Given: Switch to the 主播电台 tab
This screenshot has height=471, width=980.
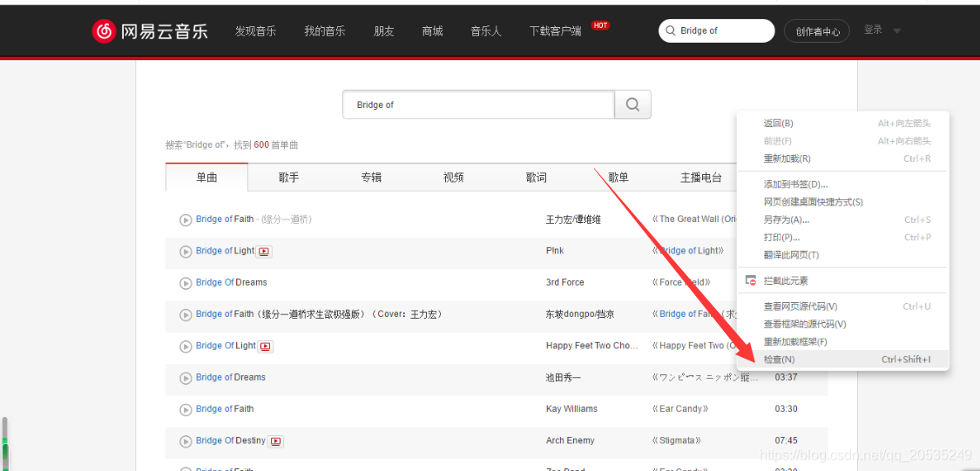Looking at the screenshot, I should click(x=701, y=178).
